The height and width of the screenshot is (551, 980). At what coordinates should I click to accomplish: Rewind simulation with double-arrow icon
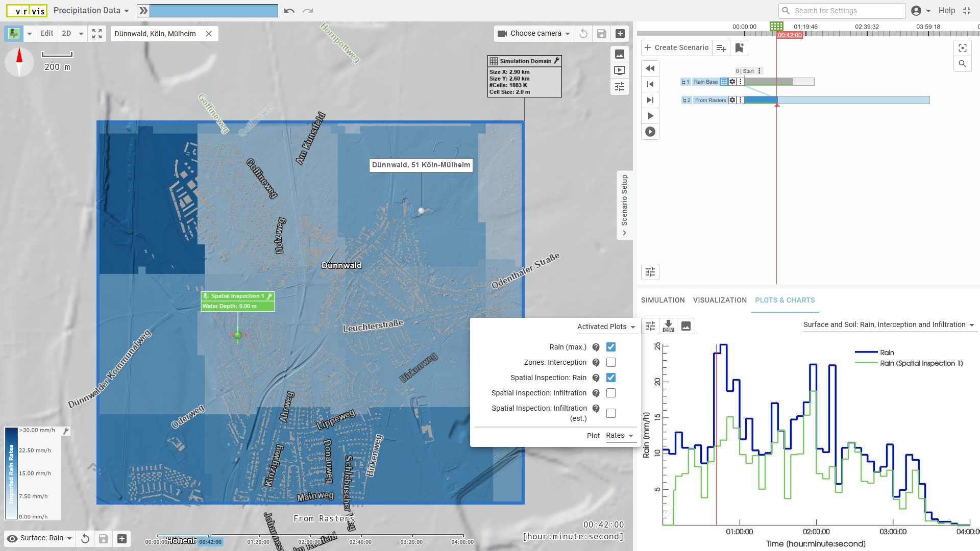tap(650, 68)
